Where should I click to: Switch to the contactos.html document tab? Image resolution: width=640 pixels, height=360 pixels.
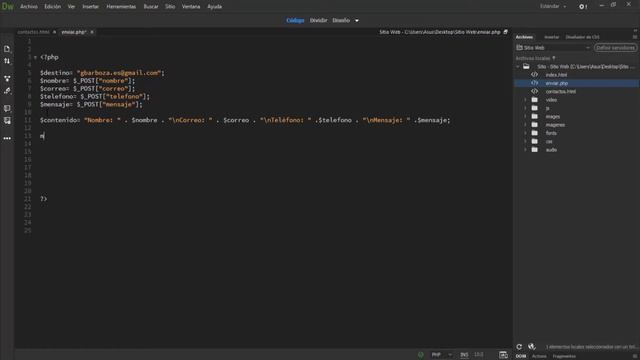coord(33,32)
